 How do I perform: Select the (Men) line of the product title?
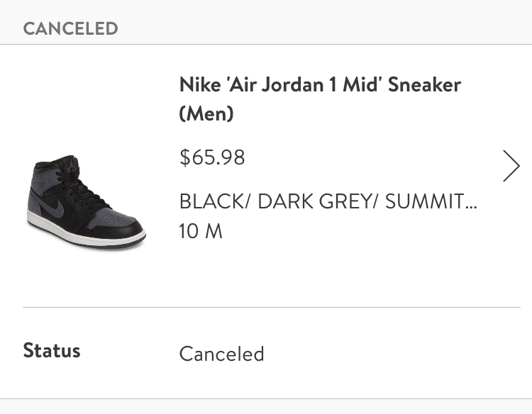(x=206, y=113)
